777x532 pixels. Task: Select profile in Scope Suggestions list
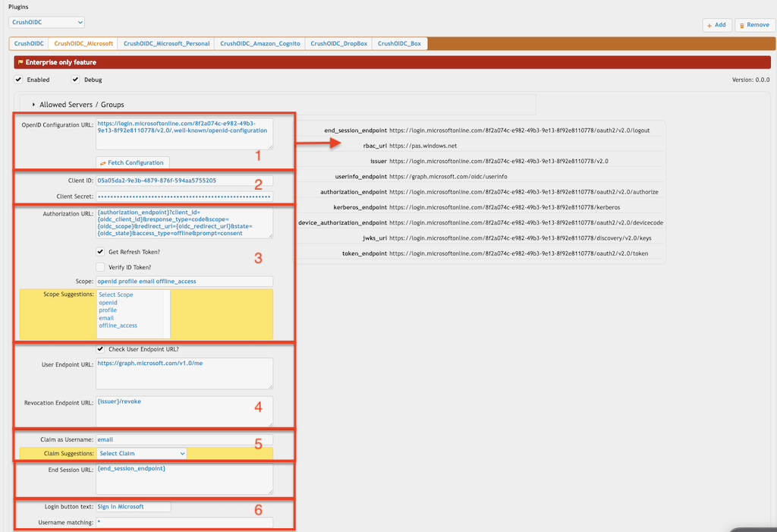(108, 310)
